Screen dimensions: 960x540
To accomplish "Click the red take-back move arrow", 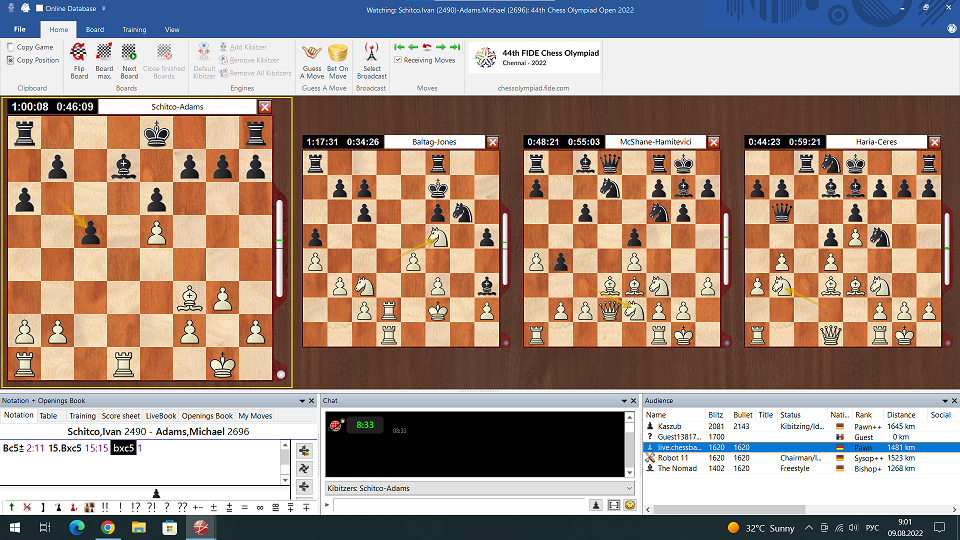I will [427, 47].
